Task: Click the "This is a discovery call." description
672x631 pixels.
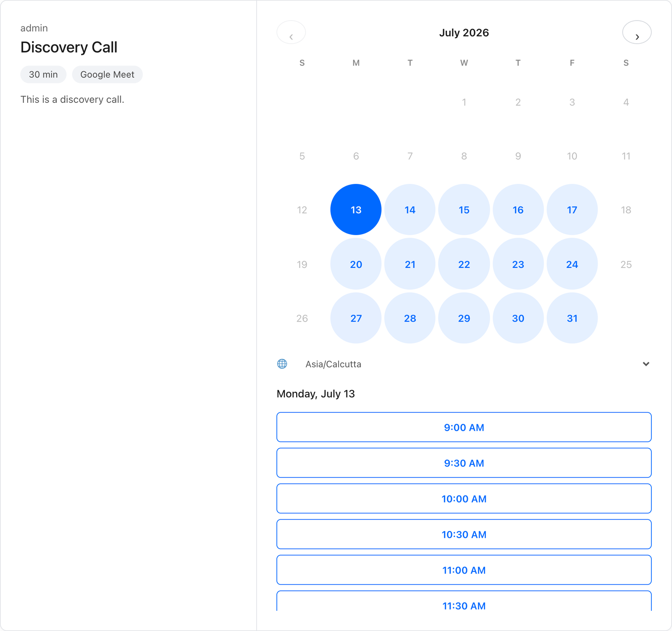Action: point(72,99)
